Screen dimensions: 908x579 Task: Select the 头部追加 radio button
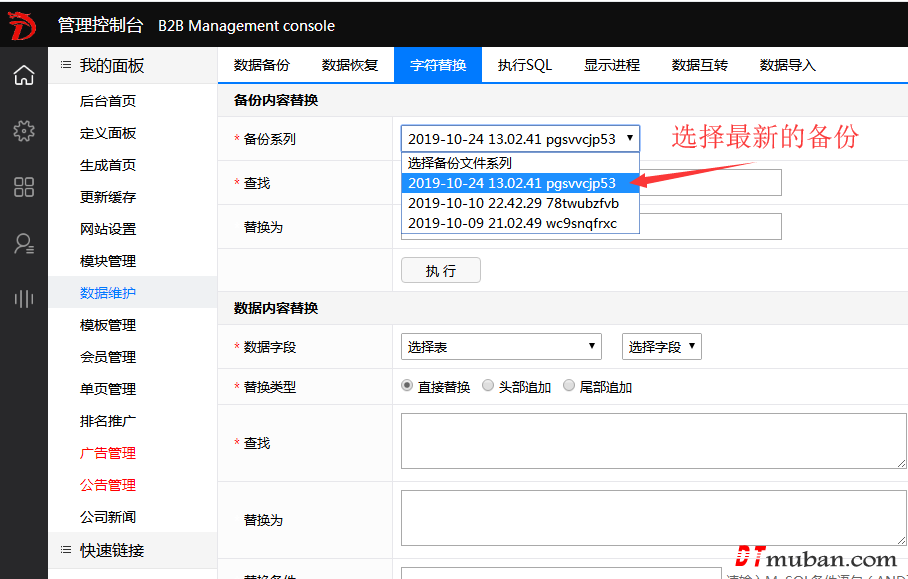pyautogui.click(x=488, y=386)
